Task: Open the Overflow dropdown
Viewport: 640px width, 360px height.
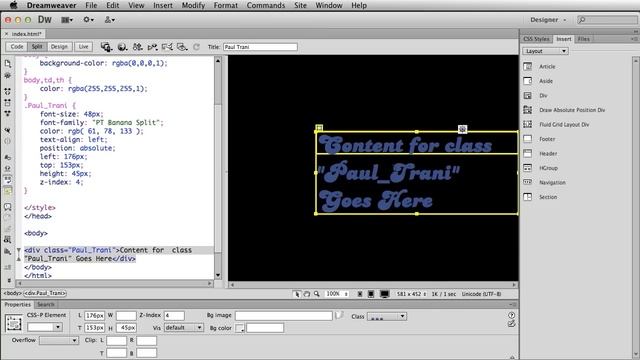Action: click(58, 340)
